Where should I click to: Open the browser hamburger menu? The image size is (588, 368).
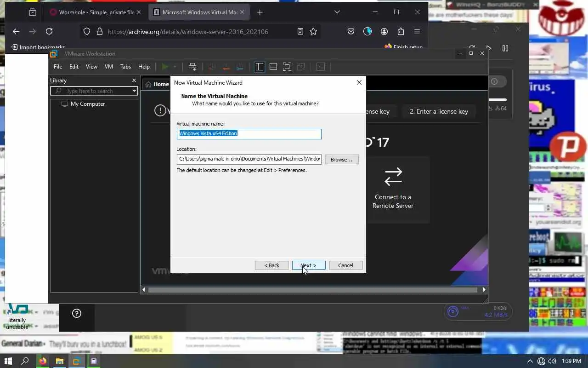[417, 31]
